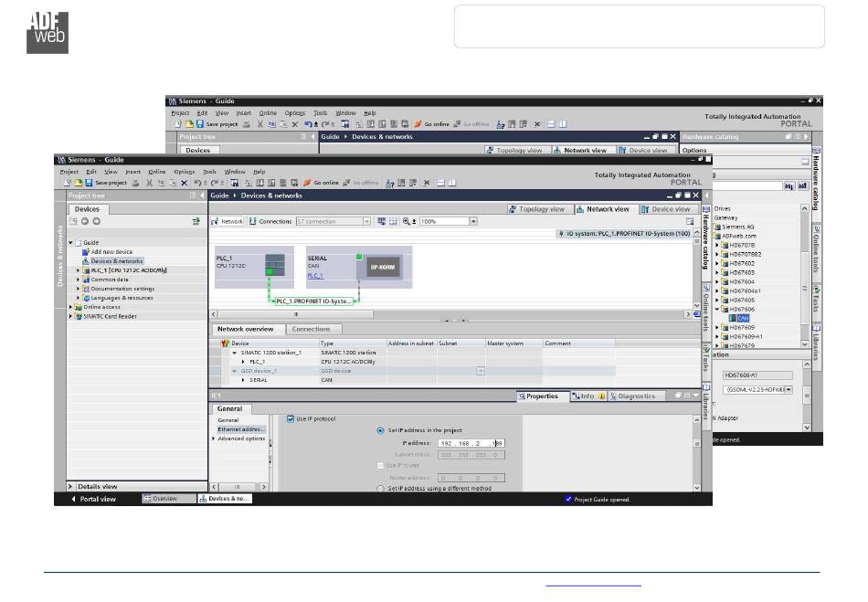The height and width of the screenshot is (602, 868).
Task: Click the PLC_1.PROFINET IO-System network label
Action: pos(313,301)
